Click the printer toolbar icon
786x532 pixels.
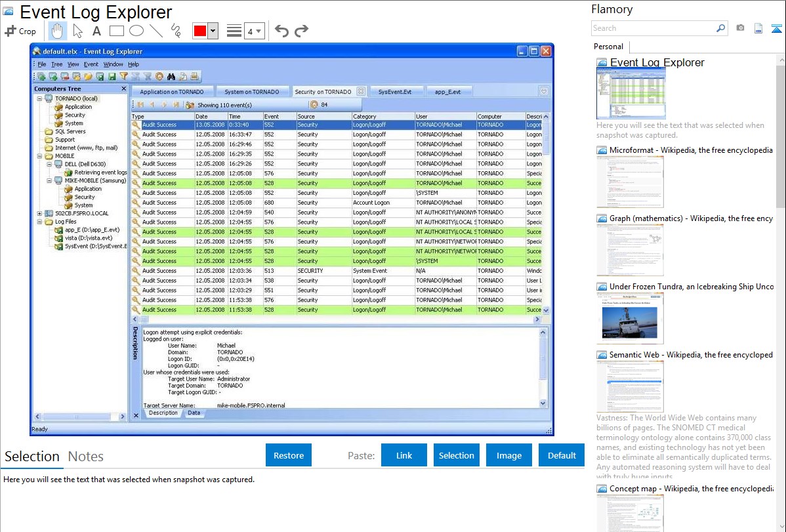[x=194, y=76]
